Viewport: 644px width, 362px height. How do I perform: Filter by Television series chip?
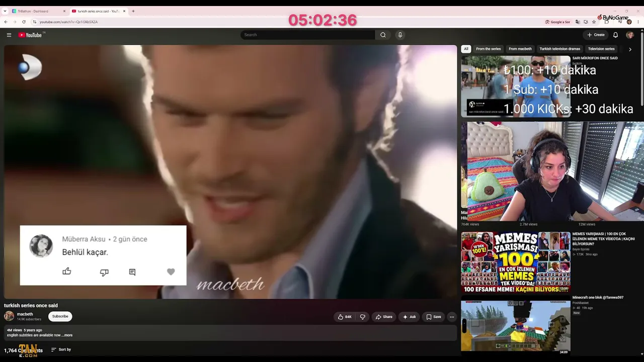pos(601,49)
